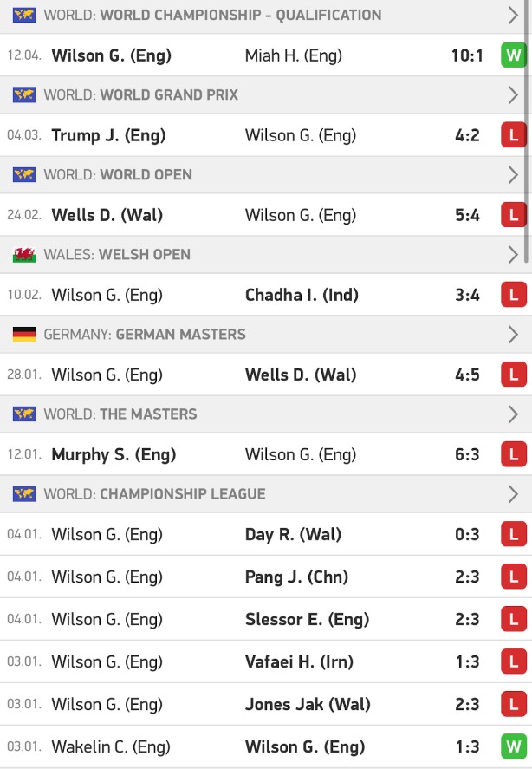Viewport: 532px width, 769px height.
Task: Click the German flag icon
Action: click(x=24, y=335)
